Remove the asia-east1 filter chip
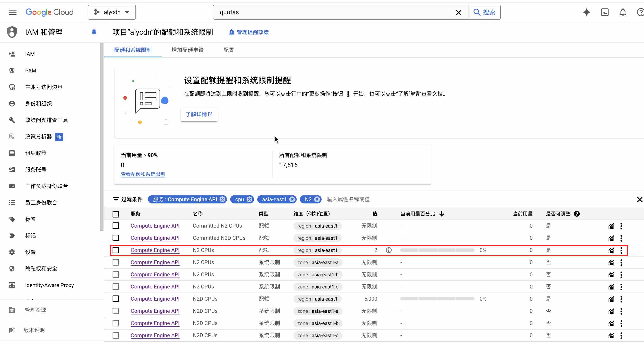This screenshot has height=345, width=644. (x=292, y=199)
